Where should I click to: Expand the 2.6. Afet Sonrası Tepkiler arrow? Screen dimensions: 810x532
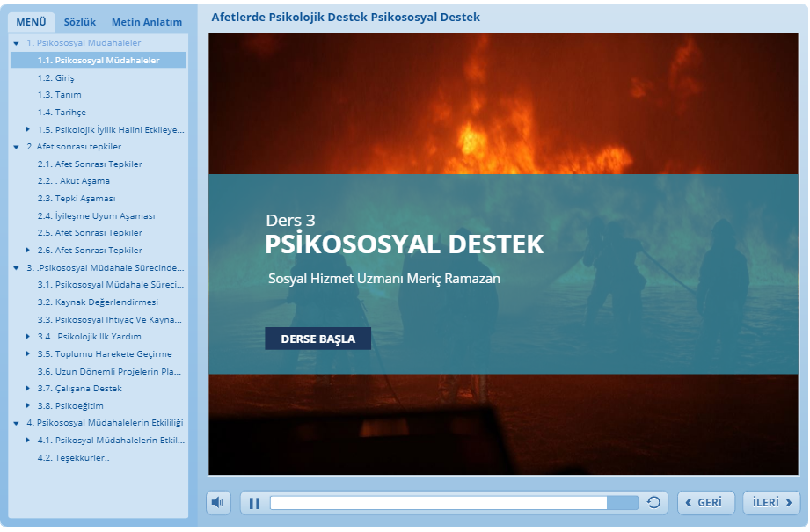coord(27,250)
